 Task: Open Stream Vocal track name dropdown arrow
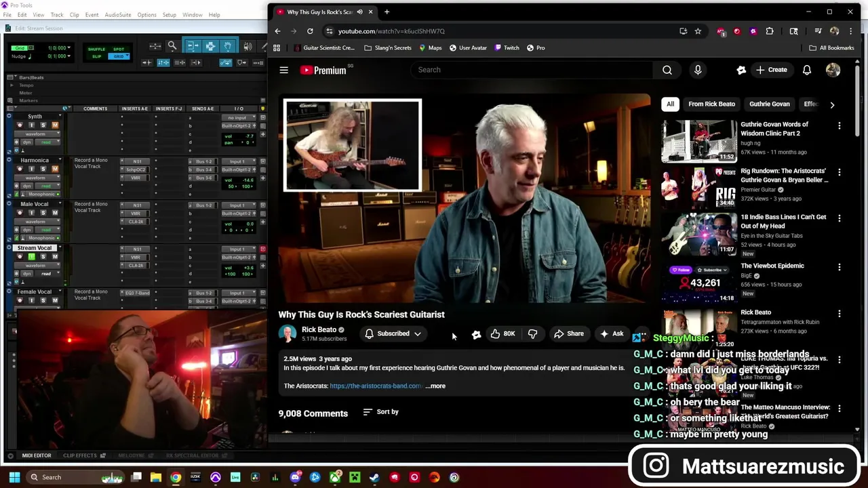coord(59,248)
